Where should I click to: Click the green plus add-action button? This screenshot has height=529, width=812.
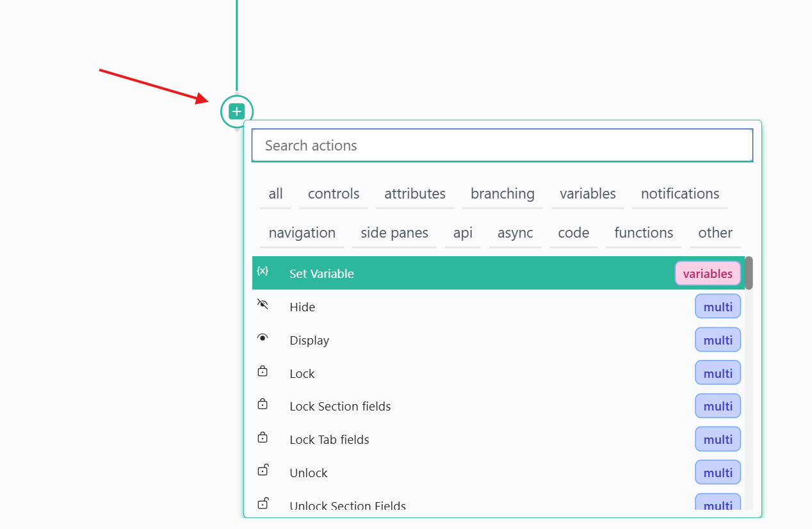(237, 111)
